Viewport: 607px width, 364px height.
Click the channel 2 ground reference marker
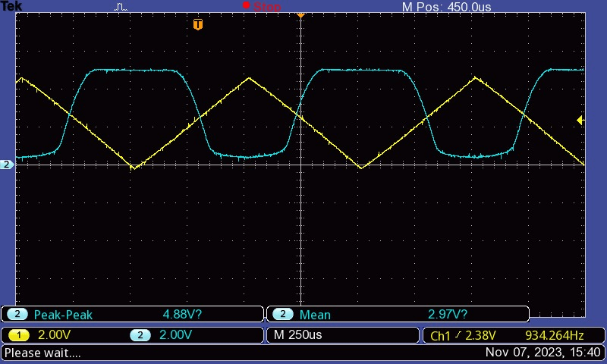(7, 165)
